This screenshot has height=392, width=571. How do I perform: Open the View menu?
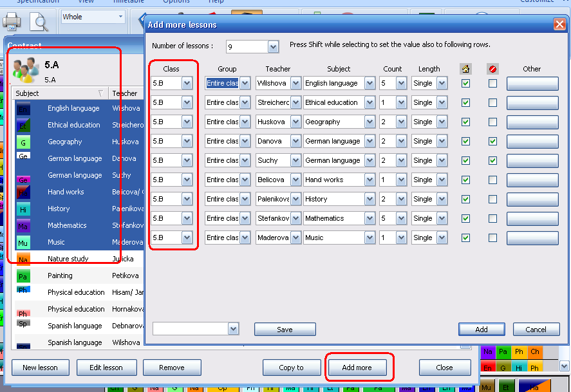[x=86, y=2]
